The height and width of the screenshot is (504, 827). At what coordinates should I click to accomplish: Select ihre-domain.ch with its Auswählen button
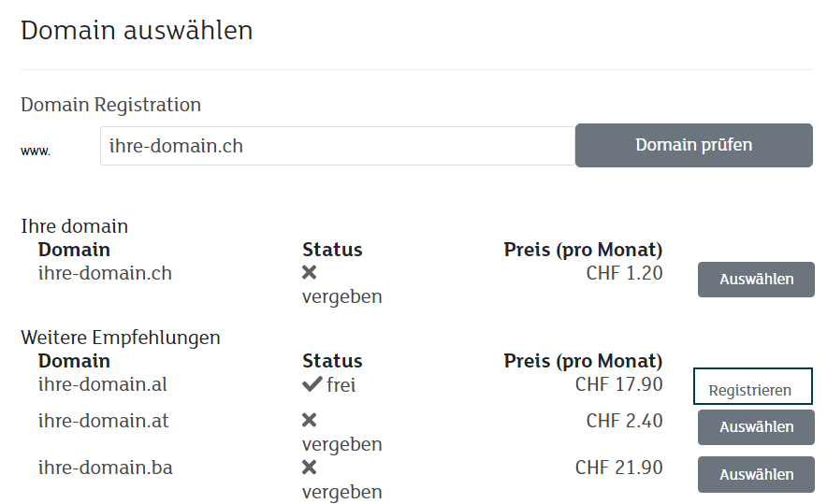[756, 280]
